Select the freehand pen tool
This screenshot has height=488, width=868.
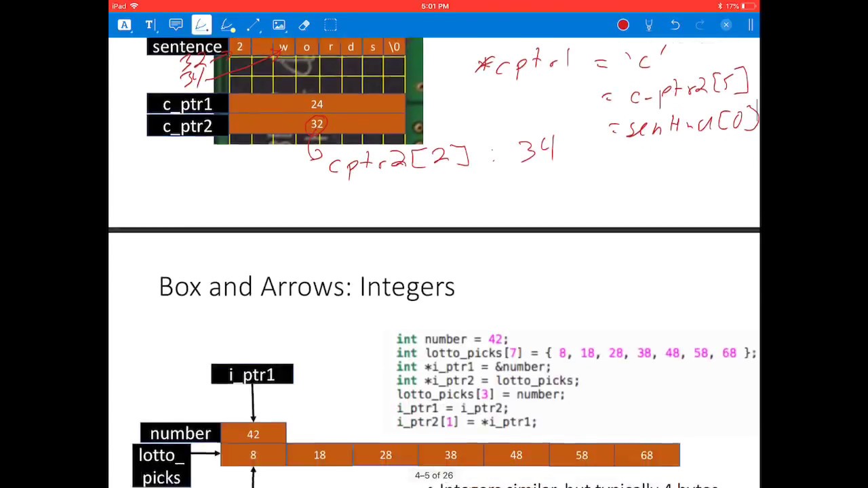[201, 25]
